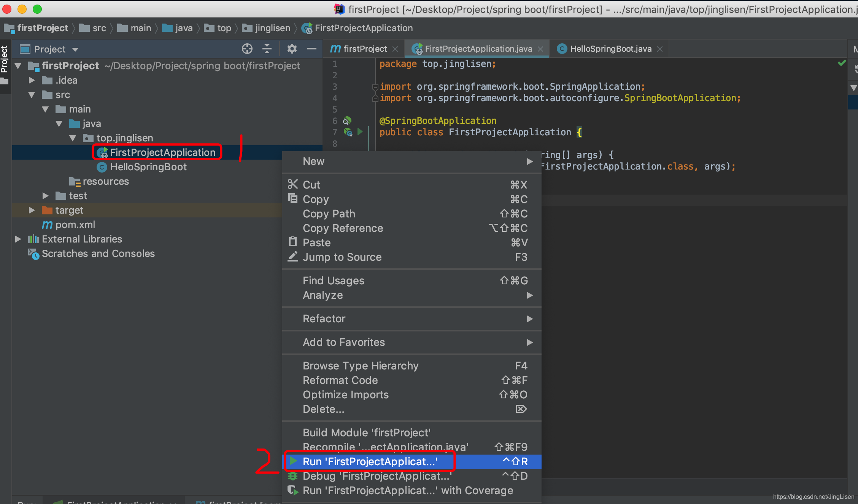Image resolution: width=858 pixels, height=504 pixels.
Task: Choose Copy Reference menu item
Action: tap(412, 228)
